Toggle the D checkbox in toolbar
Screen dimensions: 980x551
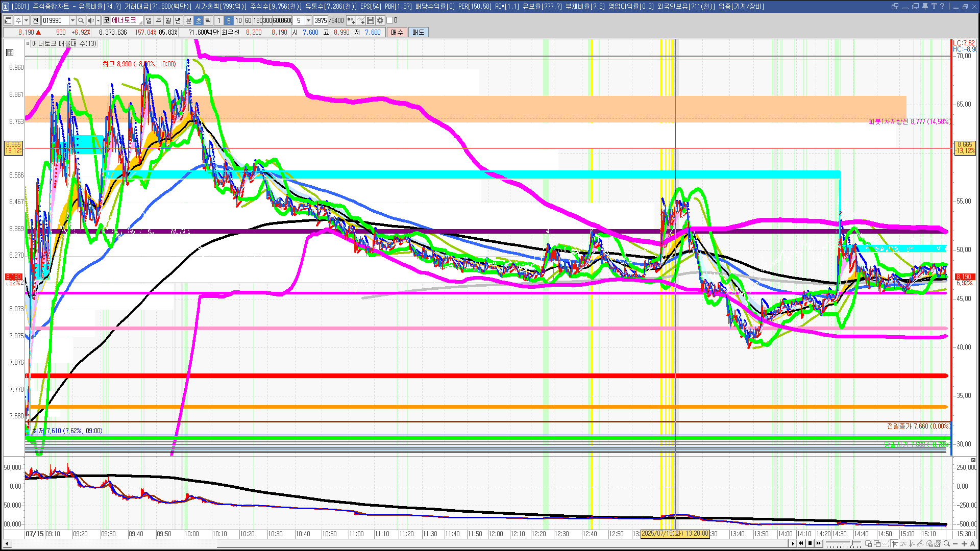390,20
